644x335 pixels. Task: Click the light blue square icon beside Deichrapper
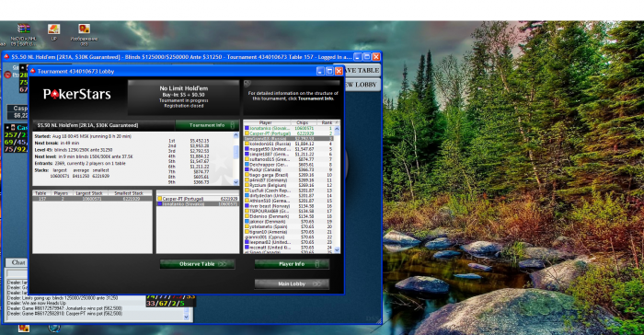click(247, 165)
